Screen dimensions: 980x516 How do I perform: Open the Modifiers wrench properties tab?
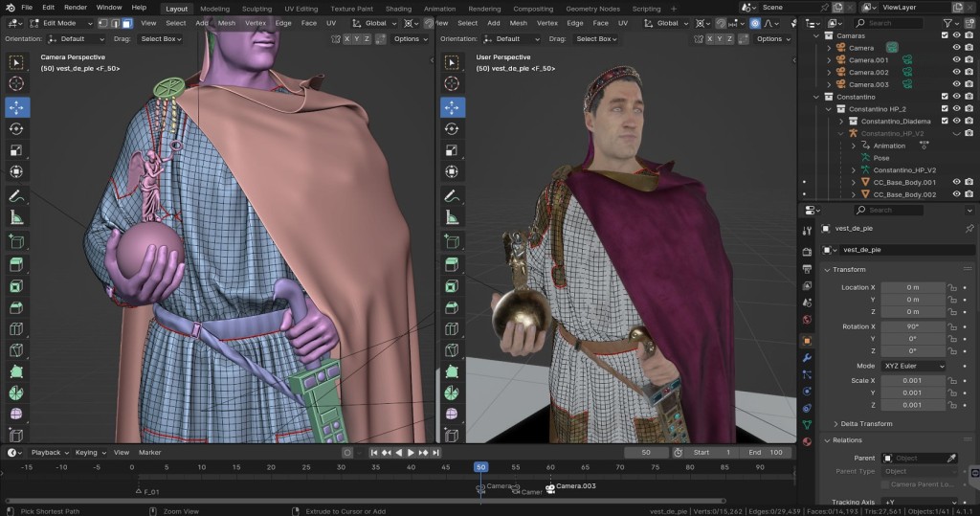point(807,358)
